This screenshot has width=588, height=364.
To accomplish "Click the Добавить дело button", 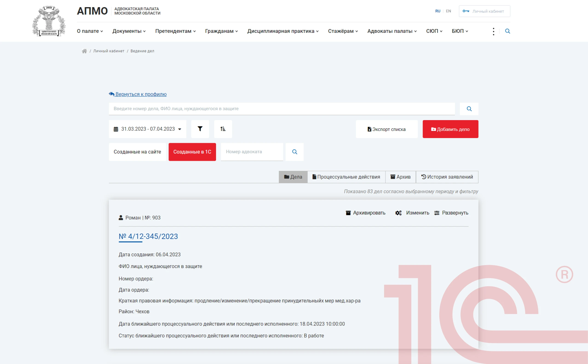I will pos(450,129).
